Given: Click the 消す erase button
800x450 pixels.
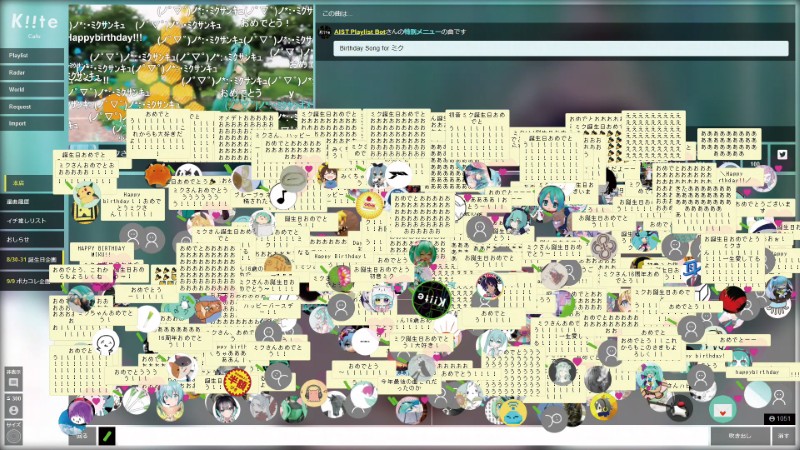Looking at the screenshot, I should pos(784,436).
